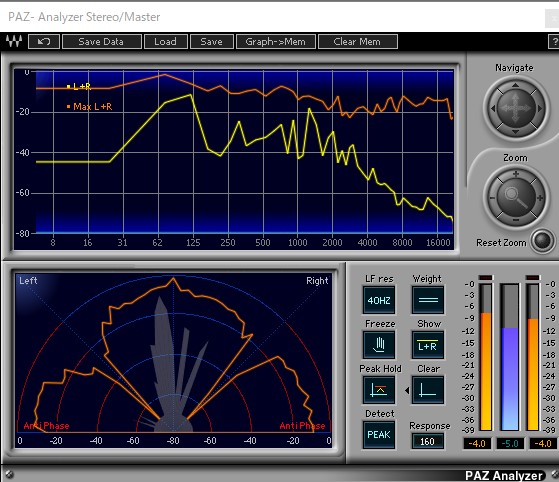Viewport: 559px width, 482px height.
Task: Click the 16000 frequency axis label
Action: [438, 243]
